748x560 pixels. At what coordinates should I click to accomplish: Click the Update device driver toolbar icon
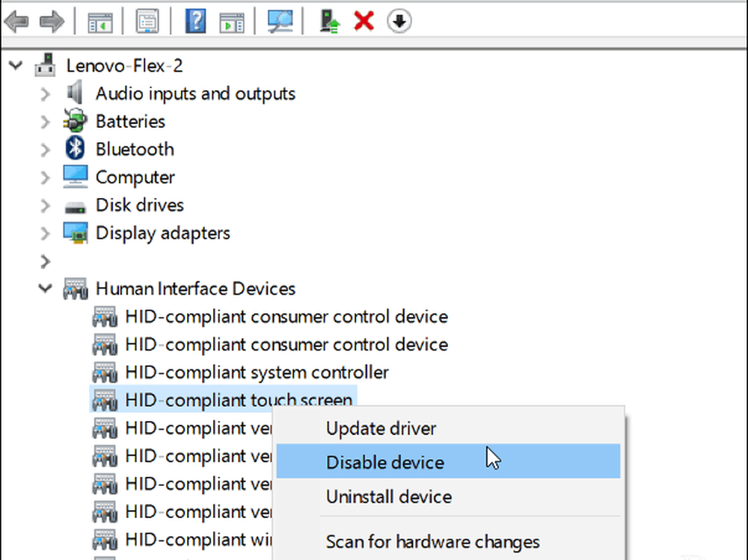tap(328, 21)
